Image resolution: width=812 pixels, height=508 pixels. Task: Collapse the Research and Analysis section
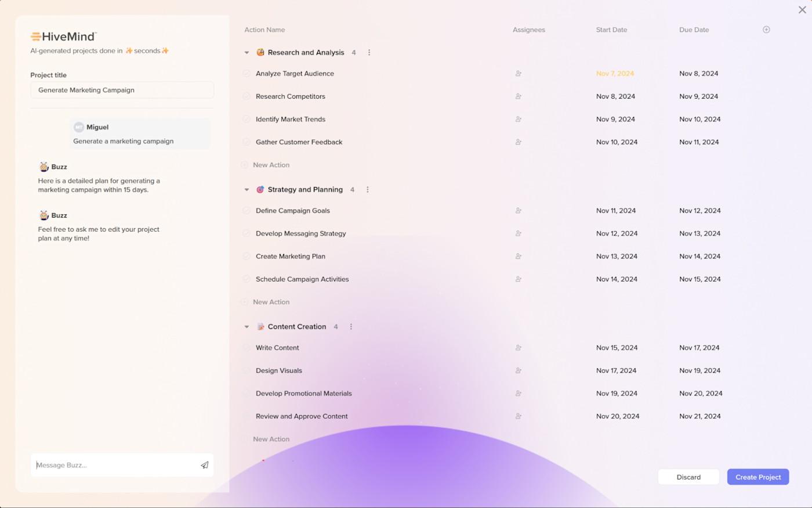tap(246, 52)
